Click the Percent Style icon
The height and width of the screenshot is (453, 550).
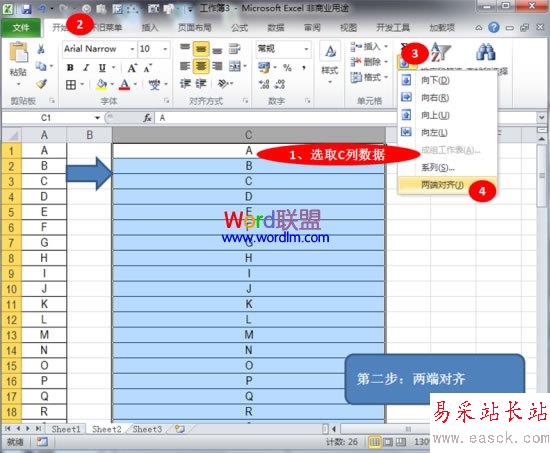pos(287,67)
